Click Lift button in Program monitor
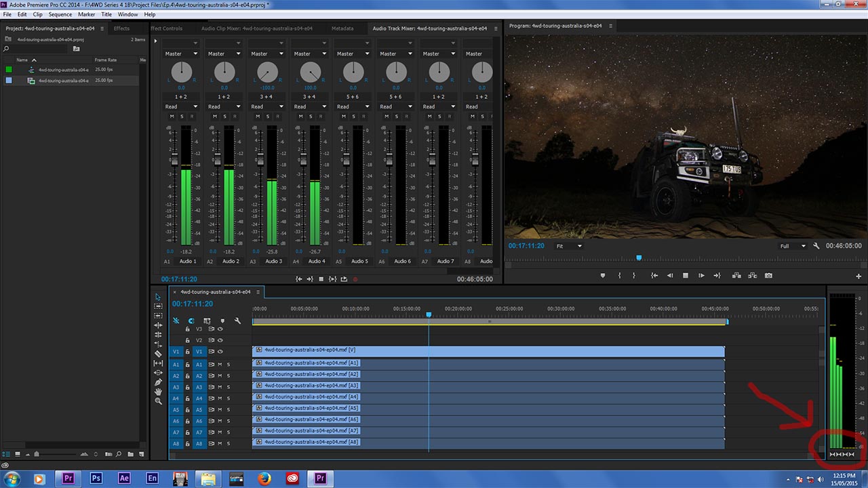Screen dimensions: 868x488 coord(736,276)
